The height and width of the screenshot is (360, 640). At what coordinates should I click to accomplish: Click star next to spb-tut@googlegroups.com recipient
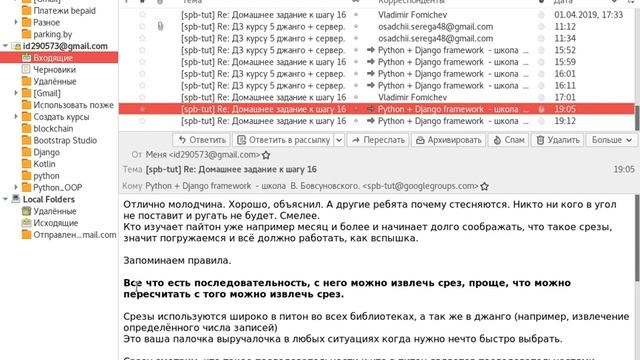[x=484, y=187]
